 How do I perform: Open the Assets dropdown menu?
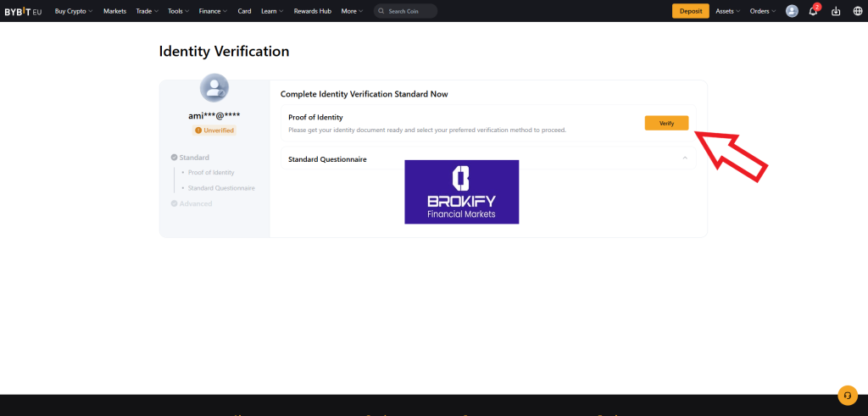click(727, 11)
